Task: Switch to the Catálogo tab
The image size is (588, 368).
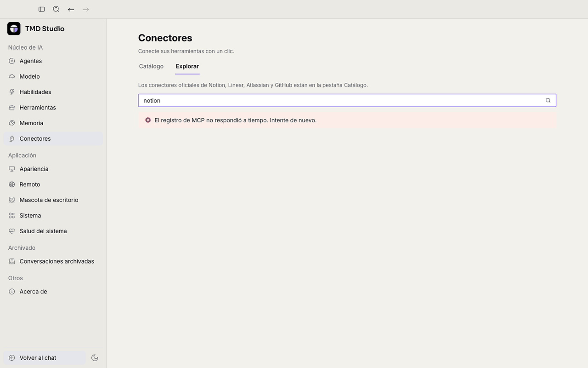Action: (x=151, y=66)
